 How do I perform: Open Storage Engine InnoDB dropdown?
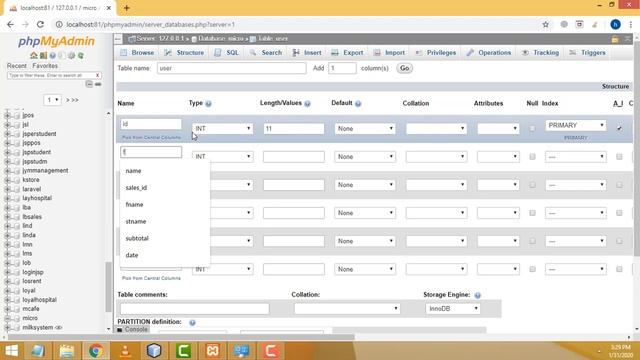pos(453,309)
